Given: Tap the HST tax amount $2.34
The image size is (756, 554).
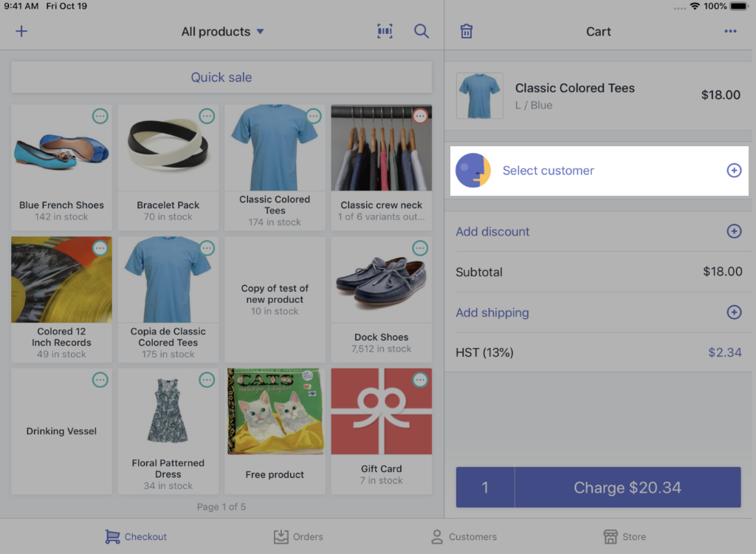Looking at the screenshot, I should tap(725, 352).
